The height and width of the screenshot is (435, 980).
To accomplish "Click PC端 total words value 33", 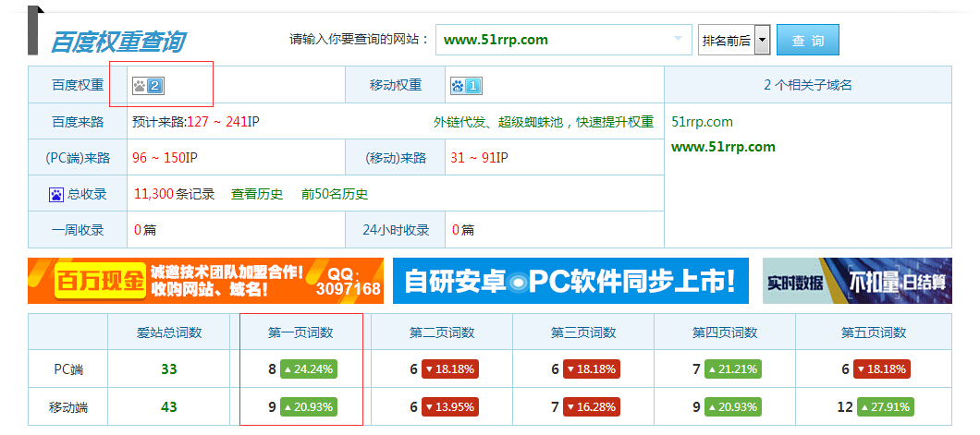I will coord(169,369).
